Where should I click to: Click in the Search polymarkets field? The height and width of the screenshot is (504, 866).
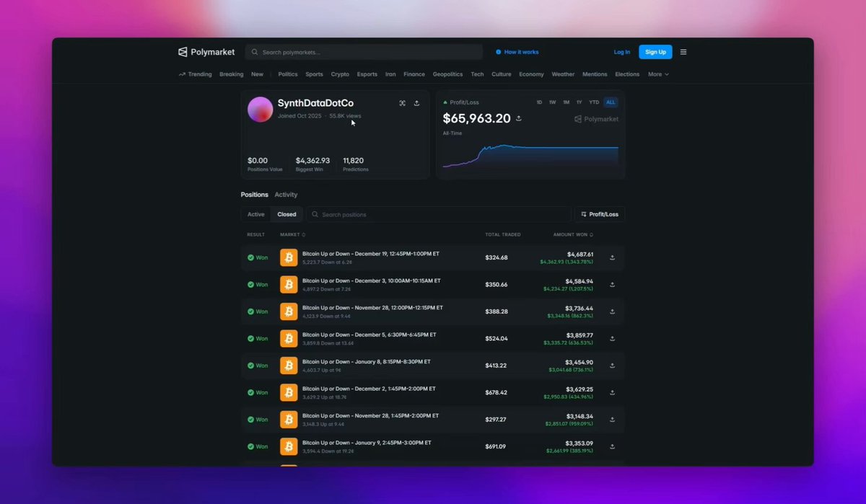(364, 52)
